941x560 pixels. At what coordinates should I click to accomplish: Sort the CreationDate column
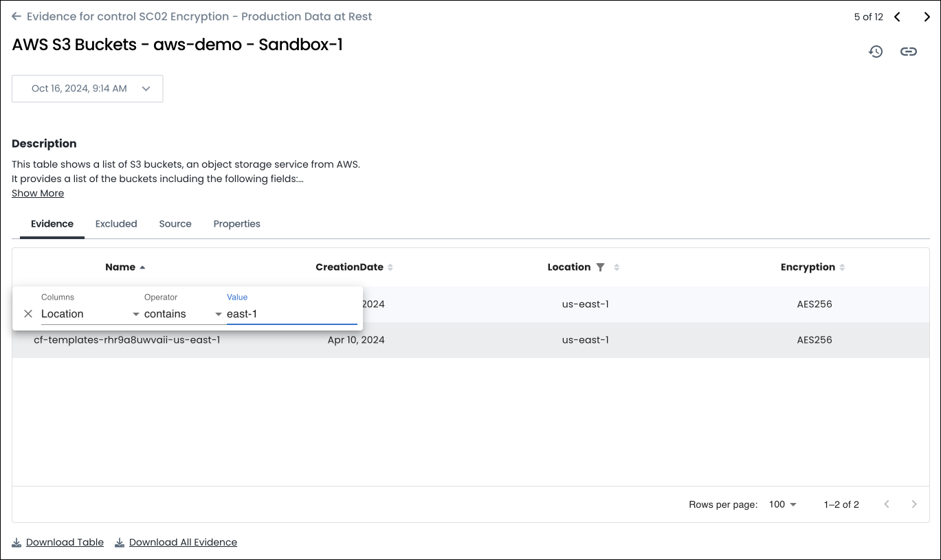[x=390, y=267]
